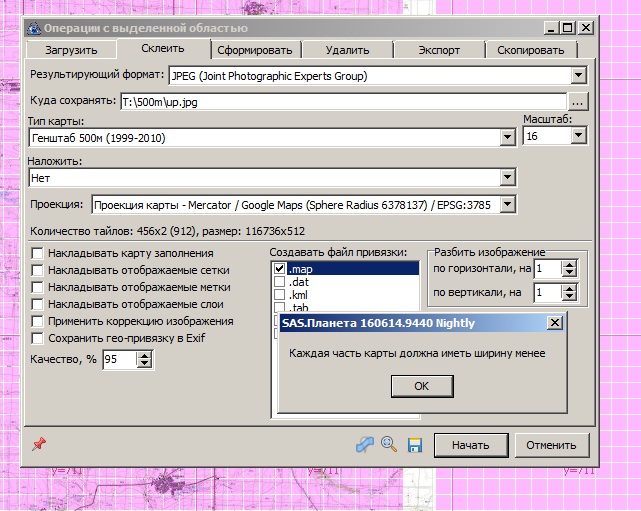Open the "Масштаб" zoom level dropdown
The width and height of the screenshot is (641, 511).
tap(578, 135)
